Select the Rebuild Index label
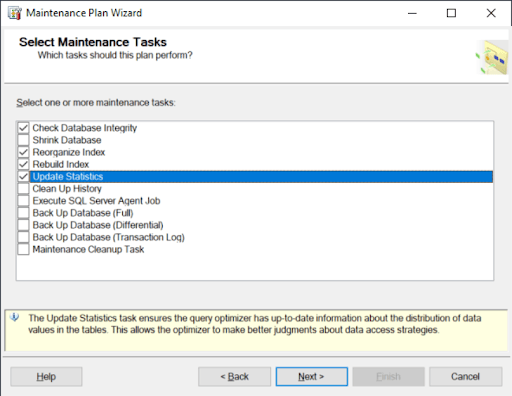 coord(61,164)
